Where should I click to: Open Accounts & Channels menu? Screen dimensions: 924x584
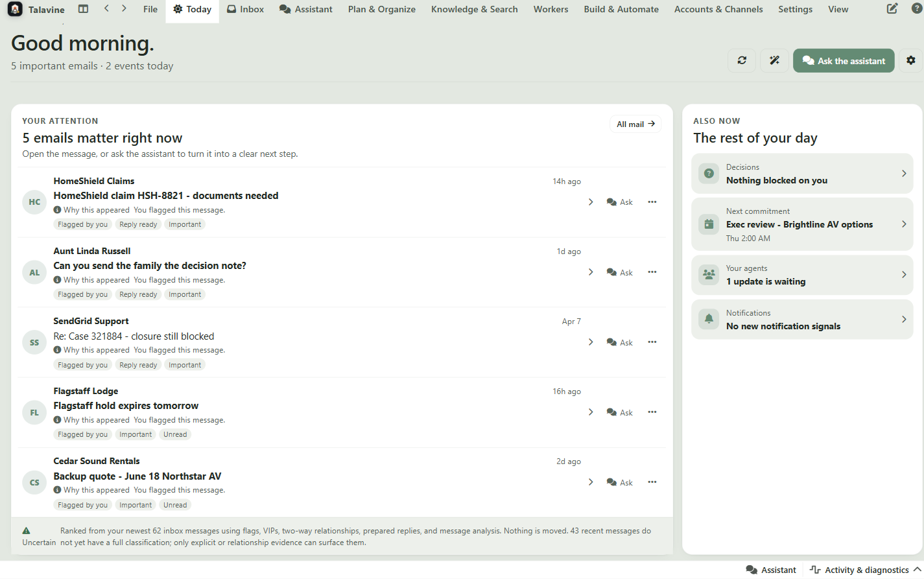click(x=718, y=9)
